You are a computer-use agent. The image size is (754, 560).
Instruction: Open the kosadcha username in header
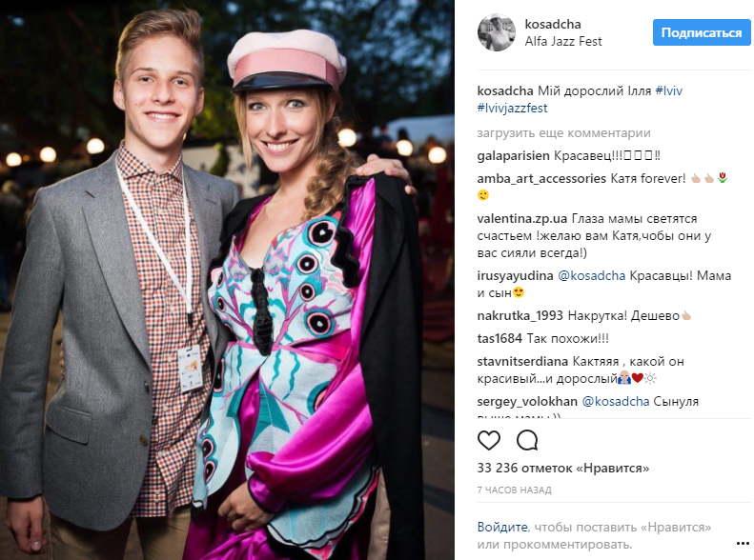pyautogui.click(x=553, y=24)
